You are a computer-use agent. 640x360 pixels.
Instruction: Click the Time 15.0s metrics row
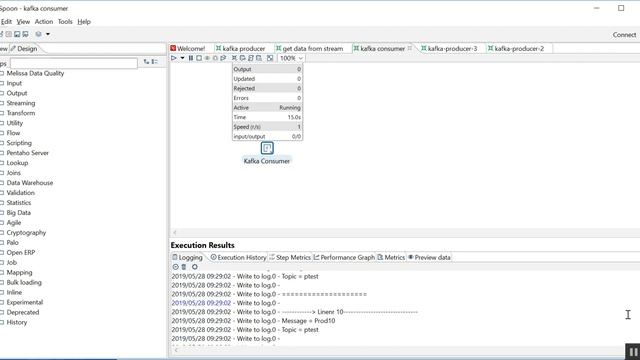click(x=267, y=117)
